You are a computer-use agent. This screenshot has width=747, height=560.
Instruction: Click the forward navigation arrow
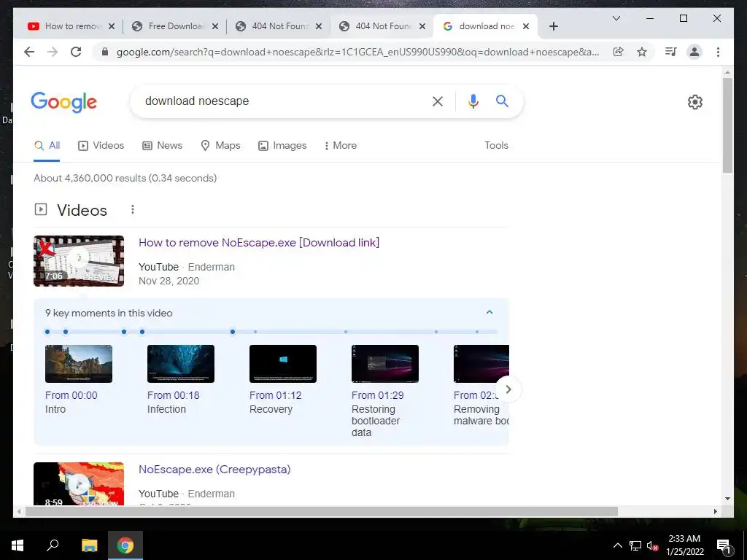point(53,52)
